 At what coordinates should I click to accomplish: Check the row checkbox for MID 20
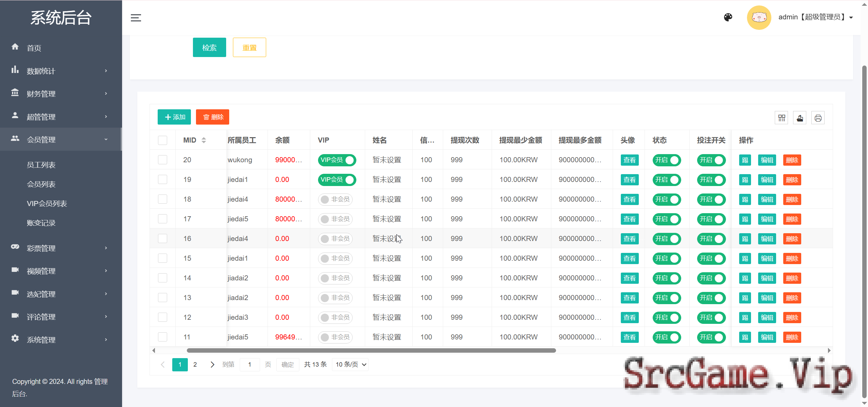[163, 160]
